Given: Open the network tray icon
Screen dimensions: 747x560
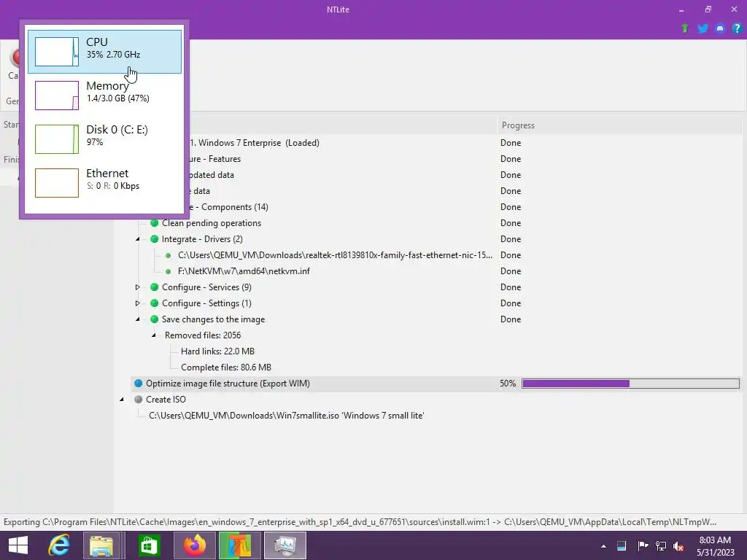Looking at the screenshot, I should click(661, 546).
